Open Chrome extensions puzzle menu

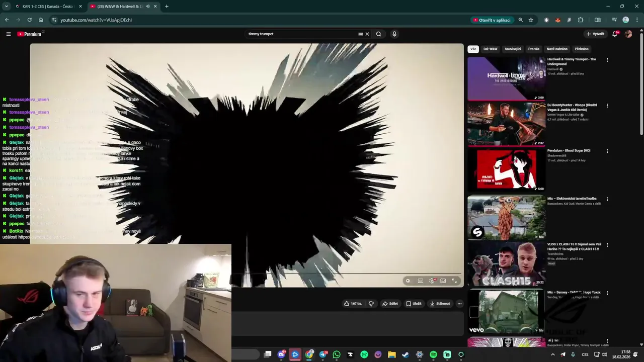(581, 20)
